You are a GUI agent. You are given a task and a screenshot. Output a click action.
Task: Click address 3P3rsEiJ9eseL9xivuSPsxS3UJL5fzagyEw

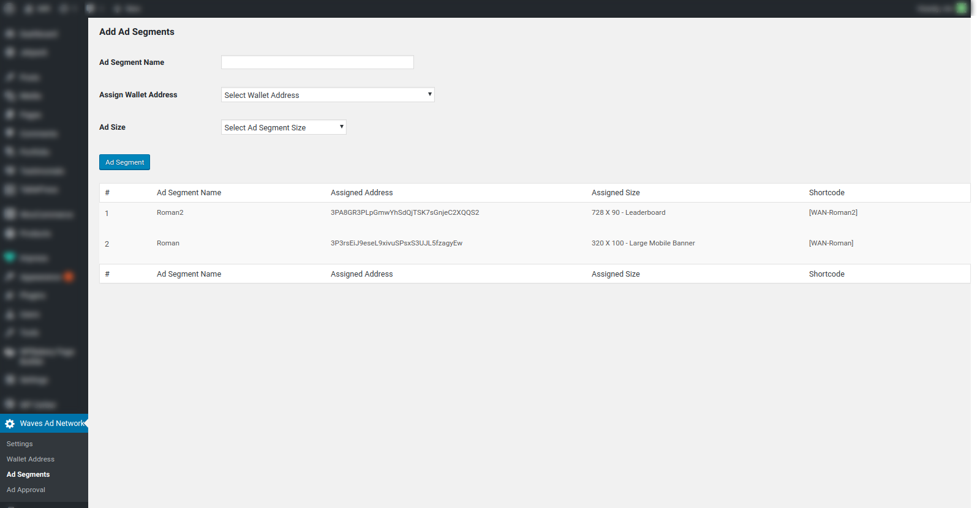click(x=396, y=243)
